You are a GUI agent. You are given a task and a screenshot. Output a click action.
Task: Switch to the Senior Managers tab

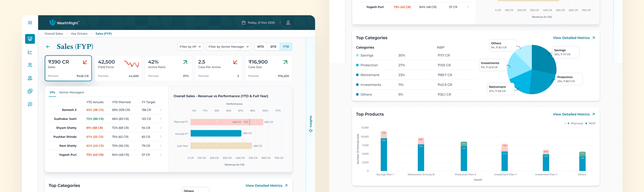(72, 93)
